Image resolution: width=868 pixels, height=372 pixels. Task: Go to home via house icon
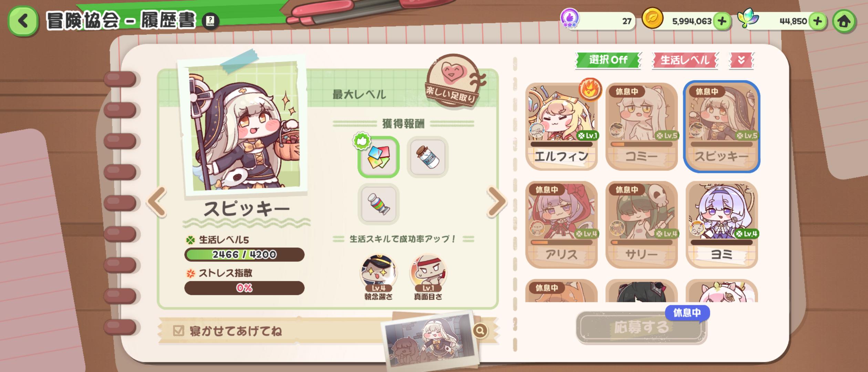(x=844, y=22)
